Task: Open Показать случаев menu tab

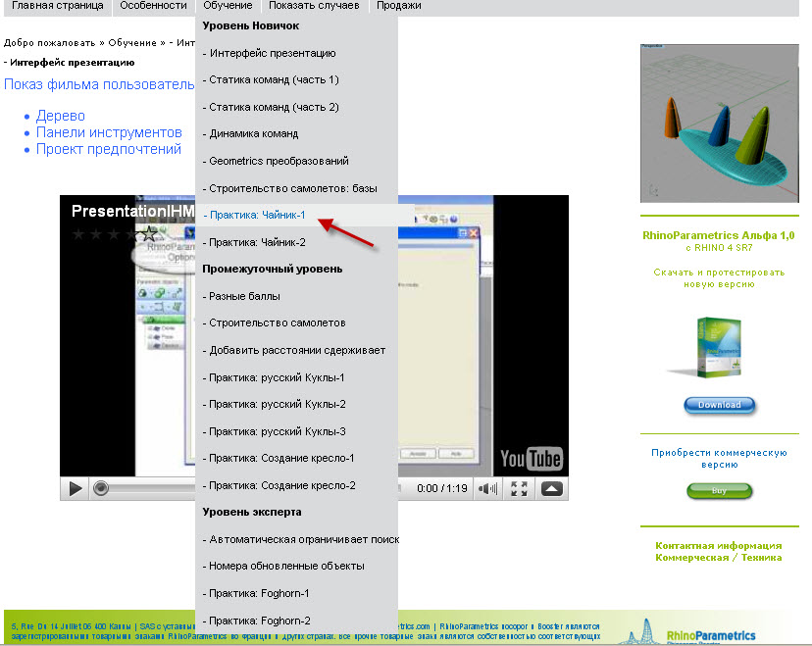Action: (314, 6)
